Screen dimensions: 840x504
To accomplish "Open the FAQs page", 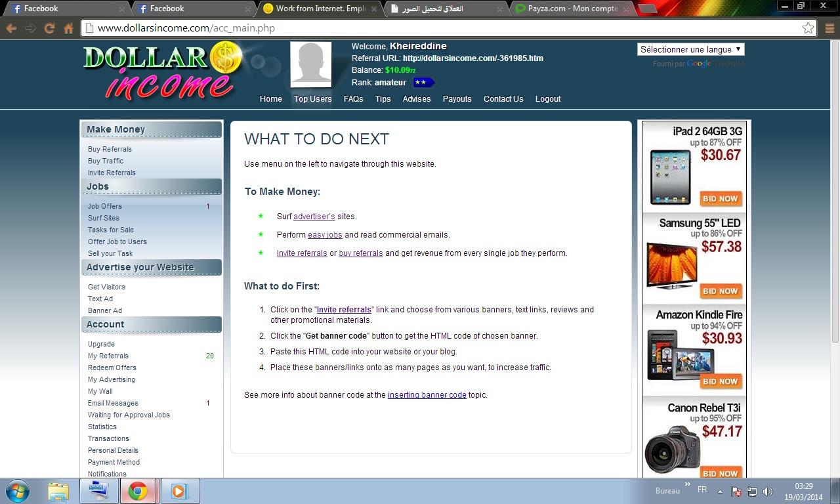I will pyautogui.click(x=353, y=99).
